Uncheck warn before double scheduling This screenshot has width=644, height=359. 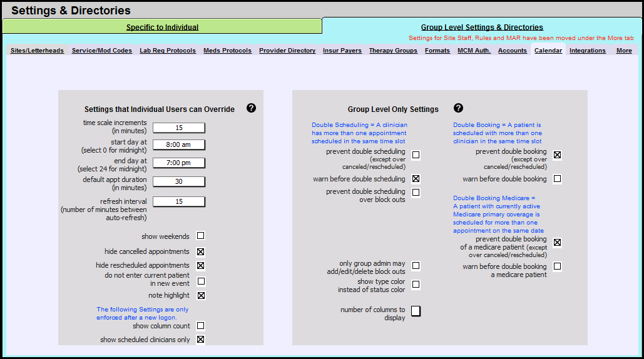[x=416, y=179]
